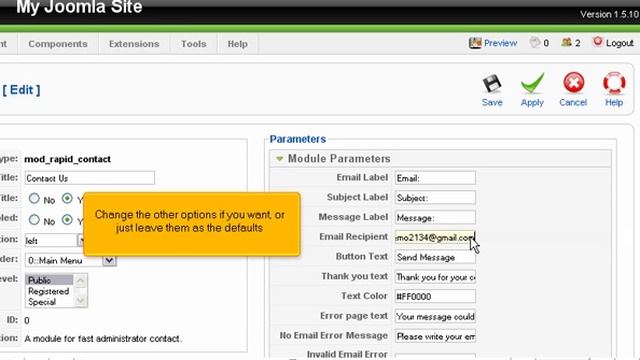Viewport: 640px width, 360px height.
Task: Open the Components menu
Action: (58, 44)
